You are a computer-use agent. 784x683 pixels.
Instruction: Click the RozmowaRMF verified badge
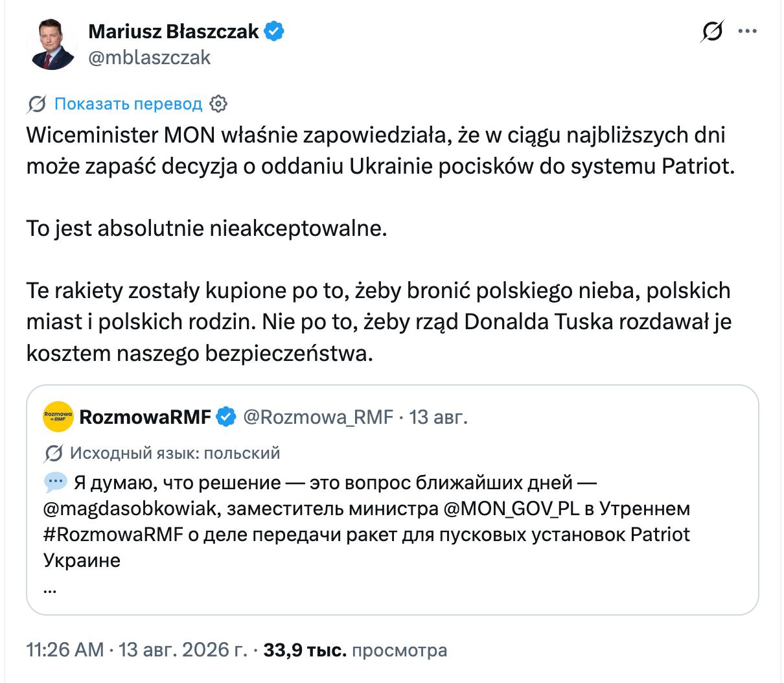tap(225, 417)
